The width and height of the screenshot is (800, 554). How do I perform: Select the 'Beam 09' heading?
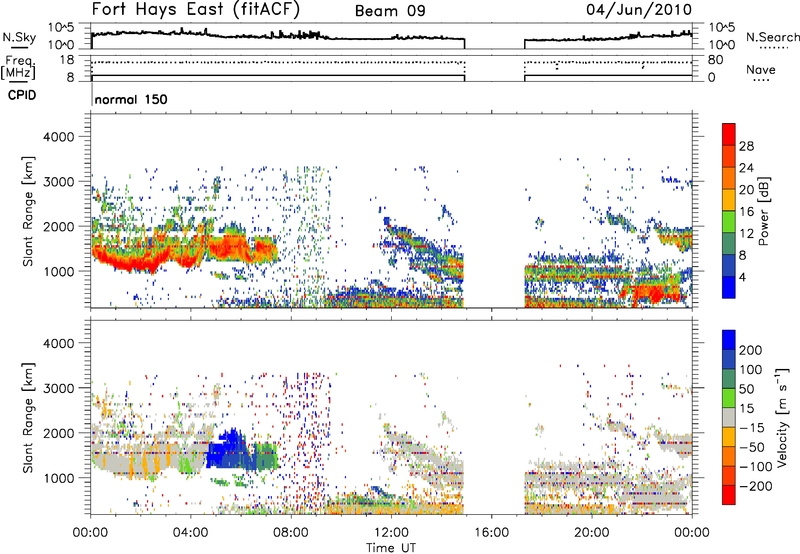(x=390, y=11)
